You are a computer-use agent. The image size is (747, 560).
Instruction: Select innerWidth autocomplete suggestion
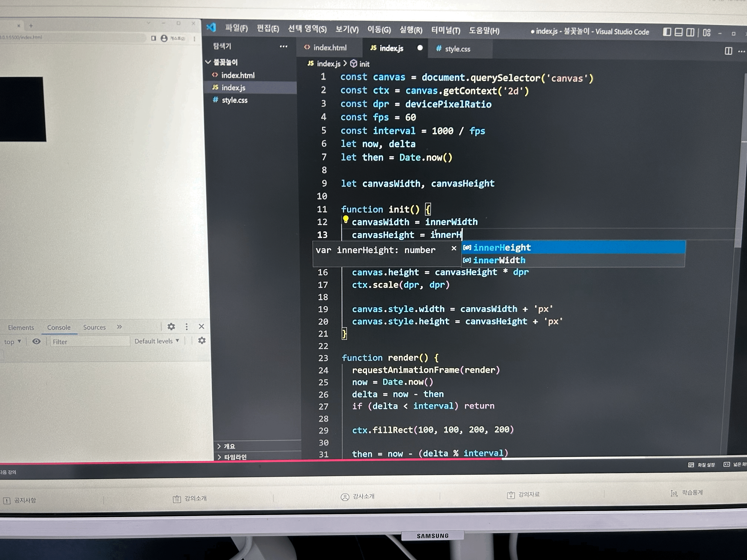(x=573, y=260)
